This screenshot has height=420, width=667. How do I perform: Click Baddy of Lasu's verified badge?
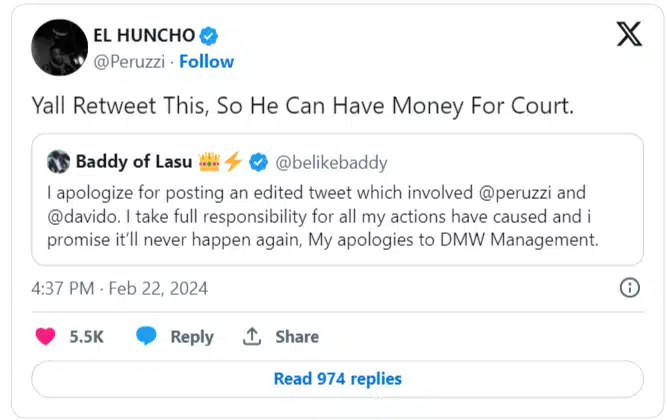[x=257, y=161]
